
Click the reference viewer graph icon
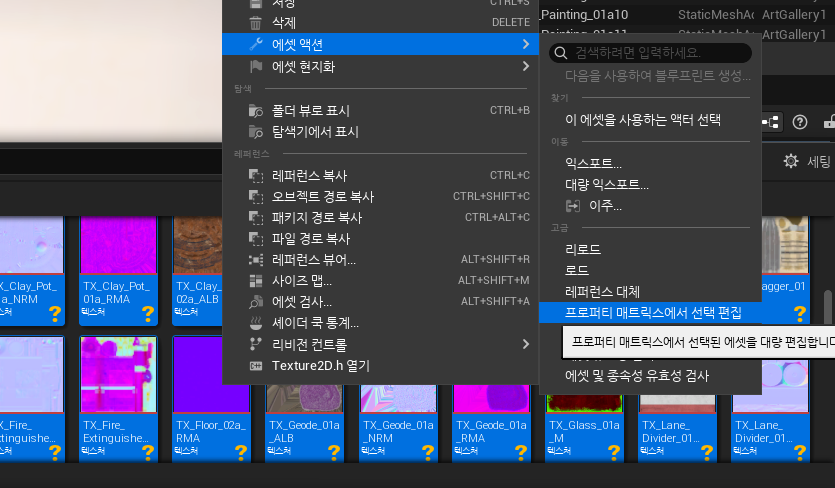click(256, 260)
